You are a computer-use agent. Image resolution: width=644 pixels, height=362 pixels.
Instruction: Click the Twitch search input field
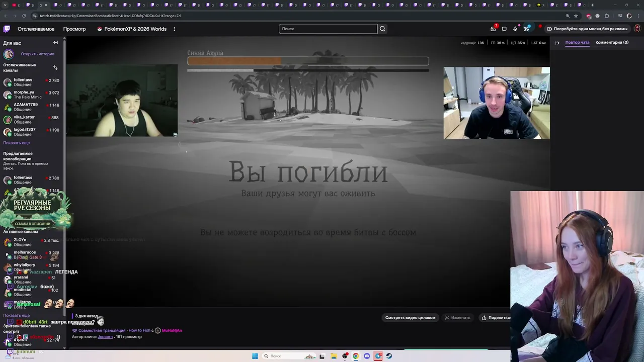click(328, 29)
